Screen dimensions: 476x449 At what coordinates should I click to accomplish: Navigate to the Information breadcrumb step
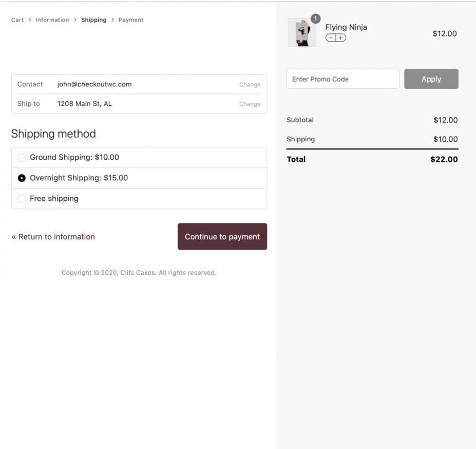pyautogui.click(x=52, y=20)
